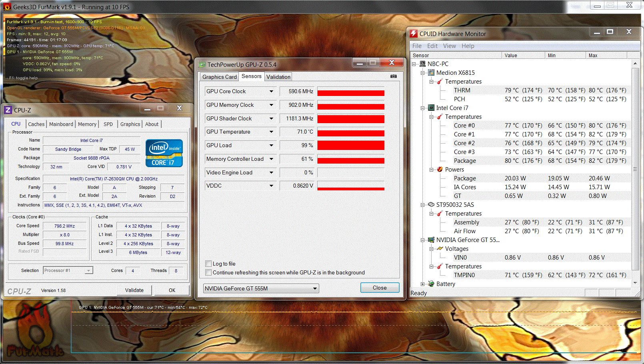Switch to the Graphics Card tab in GPU-Z
The image size is (644, 364).
[x=220, y=77]
